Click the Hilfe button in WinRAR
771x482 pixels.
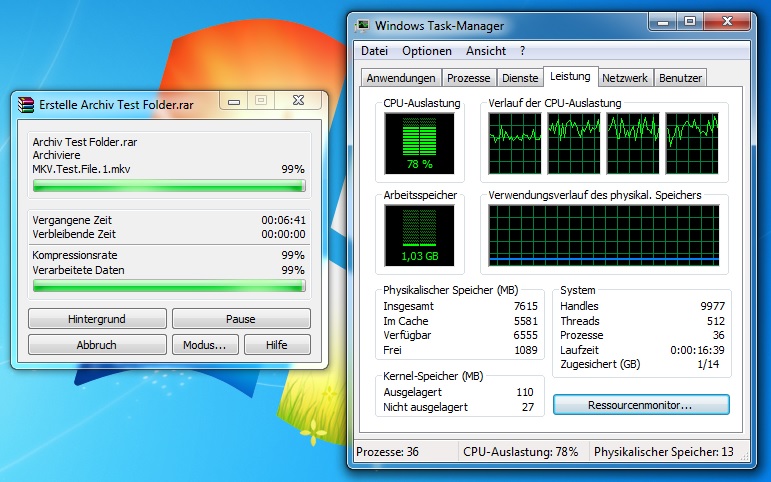coord(277,345)
